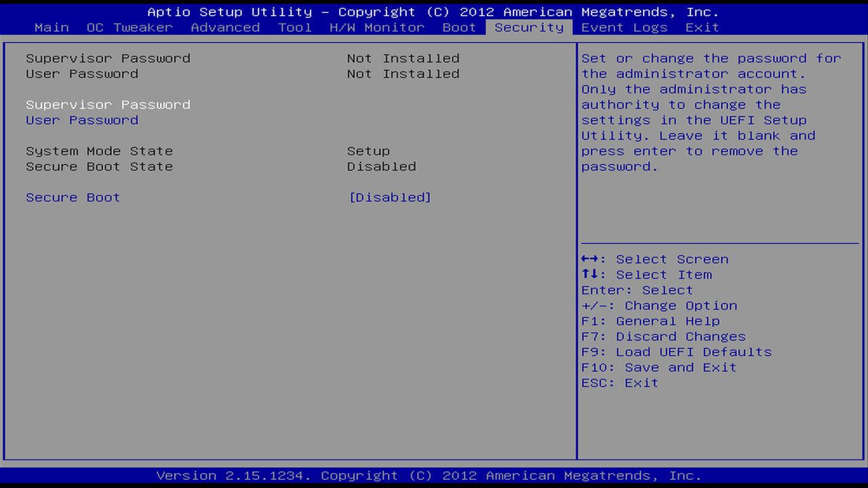
Task: Switch to the Main tab
Action: [52, 28]
